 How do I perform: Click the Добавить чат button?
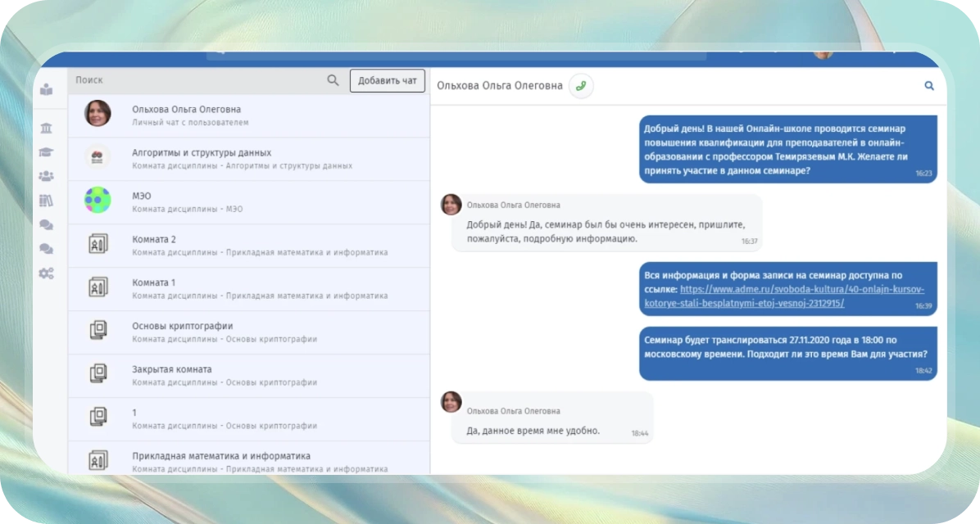pos(388,80)
